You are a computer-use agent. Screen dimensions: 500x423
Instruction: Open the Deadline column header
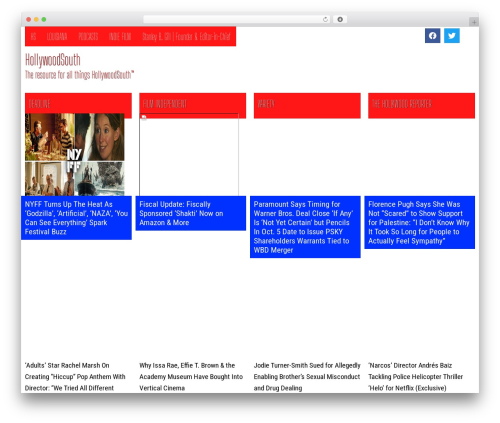(x=78, y=104)
